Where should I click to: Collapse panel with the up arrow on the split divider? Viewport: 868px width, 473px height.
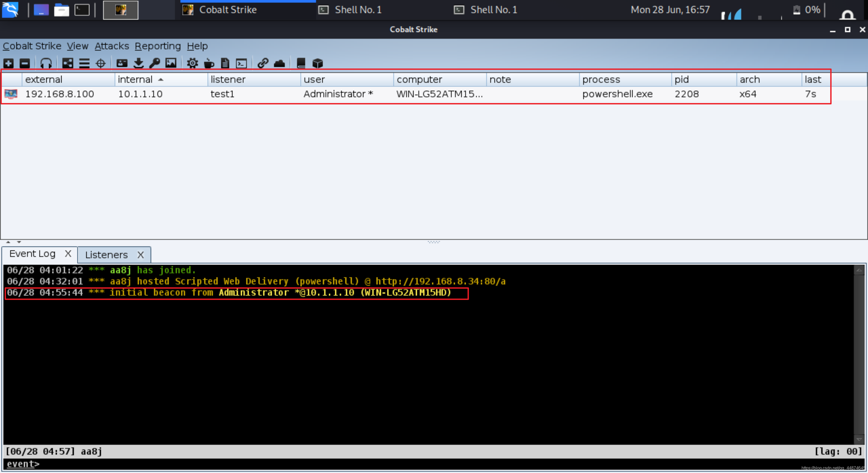click(8, 242)
